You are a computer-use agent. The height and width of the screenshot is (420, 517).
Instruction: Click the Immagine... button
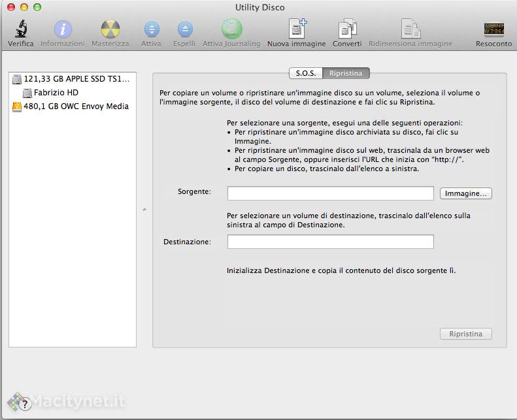point(465,193)
